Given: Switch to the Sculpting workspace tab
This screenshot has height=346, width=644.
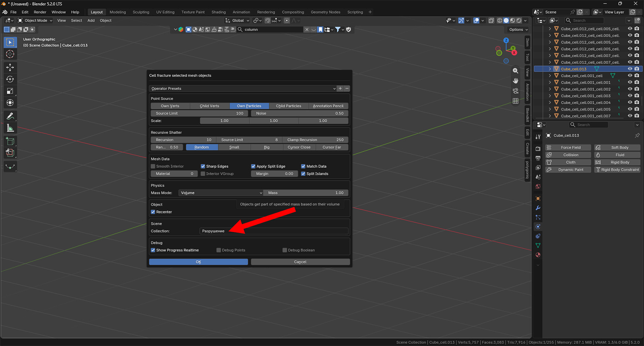Looking at the screenshot, I should click(141, 12).
